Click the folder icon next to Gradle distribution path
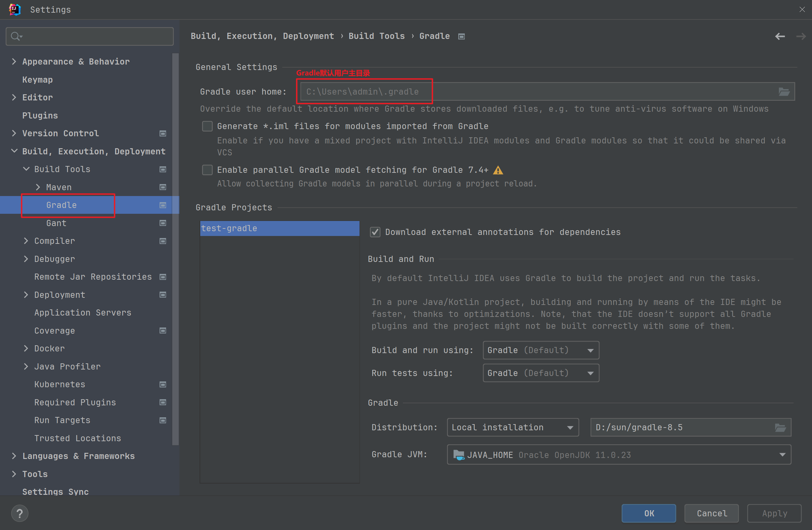This screenshot has height=530, width=812. click(x=780, y=428)
